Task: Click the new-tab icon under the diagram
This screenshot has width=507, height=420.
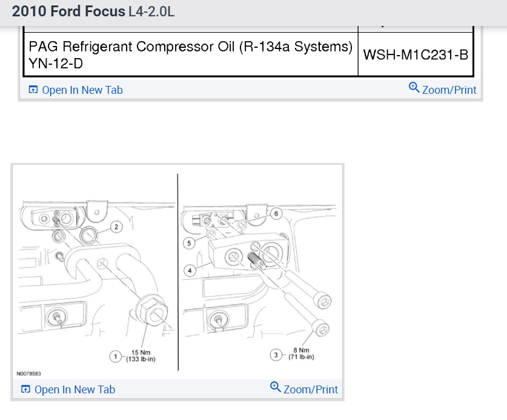Action: tap(26, 390)
